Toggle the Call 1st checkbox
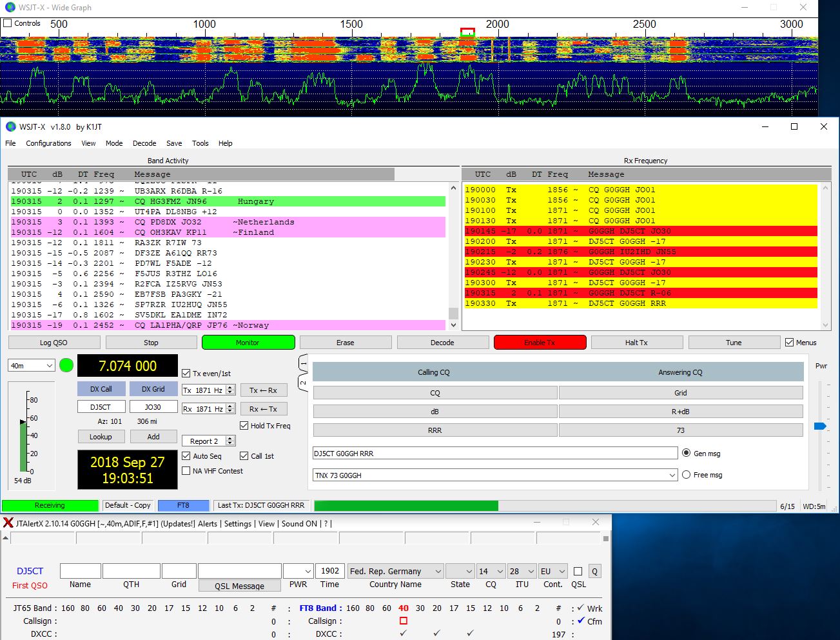 pyautogui.click(x=244, y=455)
